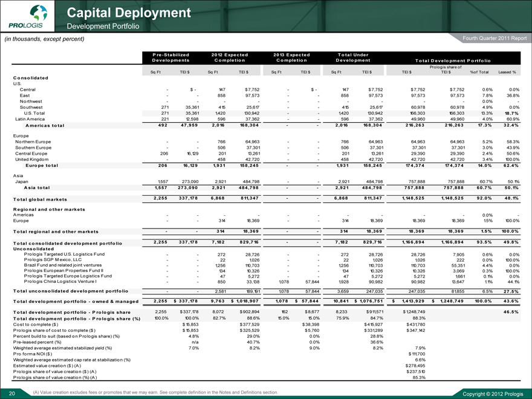Image resolution: width=532 pixels, height=399 pixels.
Task: Click the Development Portfolio subtitle
Action: click(103, 27)
